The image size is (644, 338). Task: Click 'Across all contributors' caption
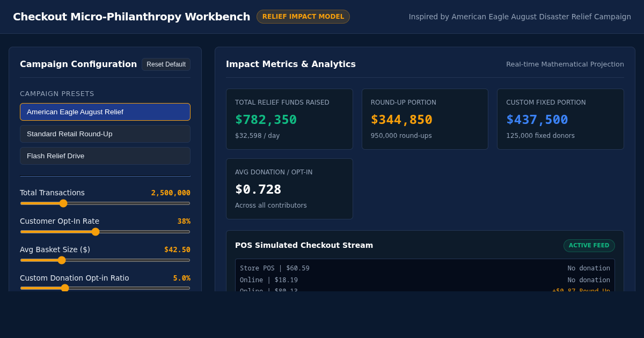[271, 205]
